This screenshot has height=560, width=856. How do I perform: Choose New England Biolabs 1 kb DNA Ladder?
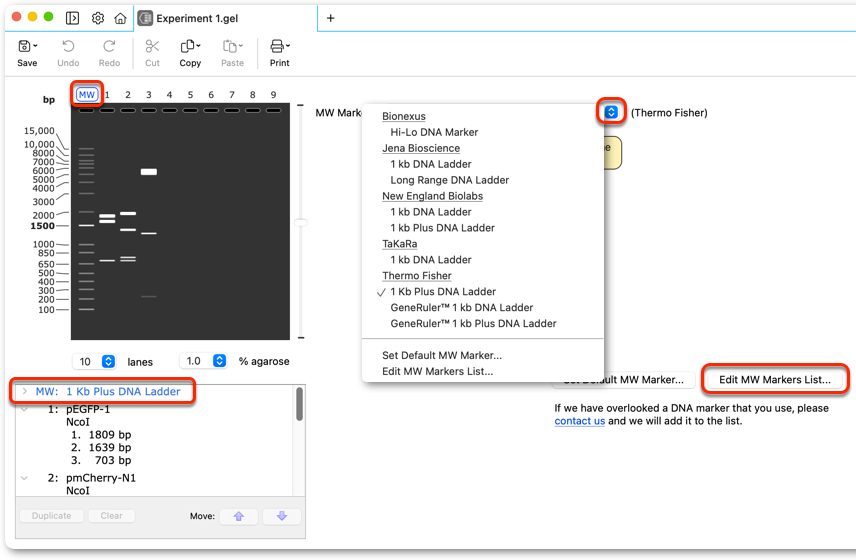(431, 212)
